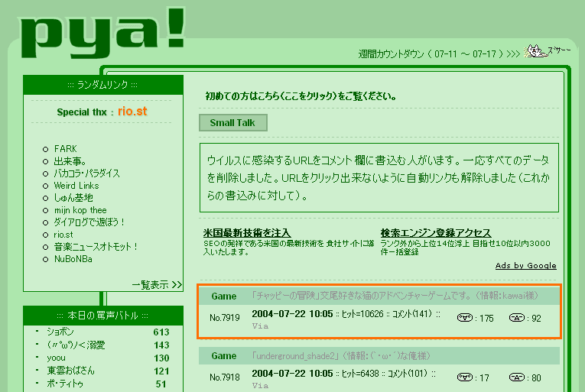Open the Ads by Google link
Screen dimensions: 585x392
point(525,266)
